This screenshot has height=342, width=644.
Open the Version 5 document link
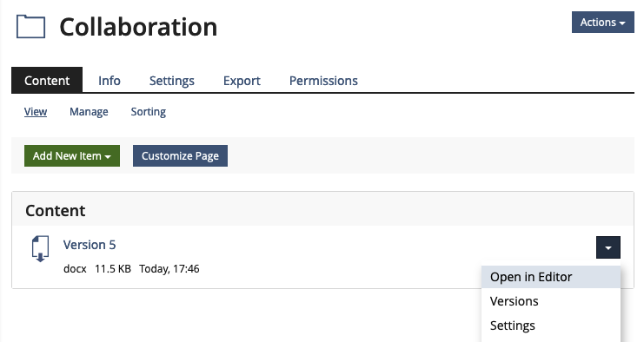point(90,245)
